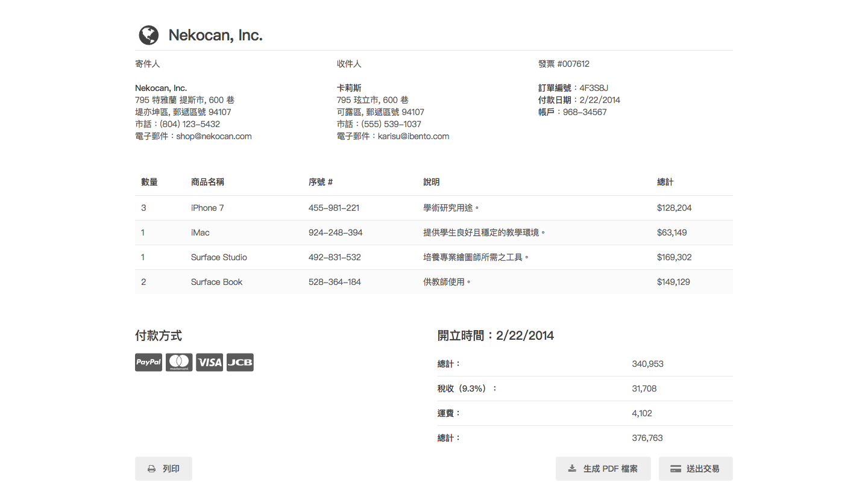Click the price $63,149
Screen dimensions: 868x497
click(672, 233)
